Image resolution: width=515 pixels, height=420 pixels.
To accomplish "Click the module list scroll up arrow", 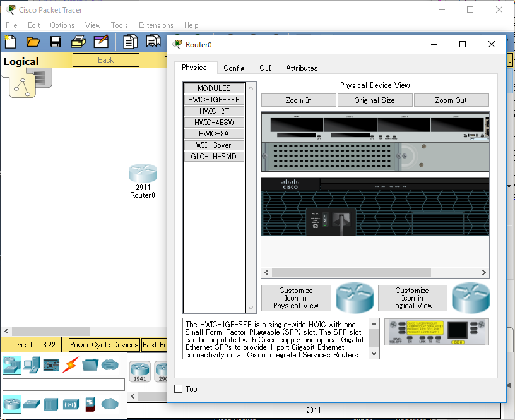I will point(251,88).
